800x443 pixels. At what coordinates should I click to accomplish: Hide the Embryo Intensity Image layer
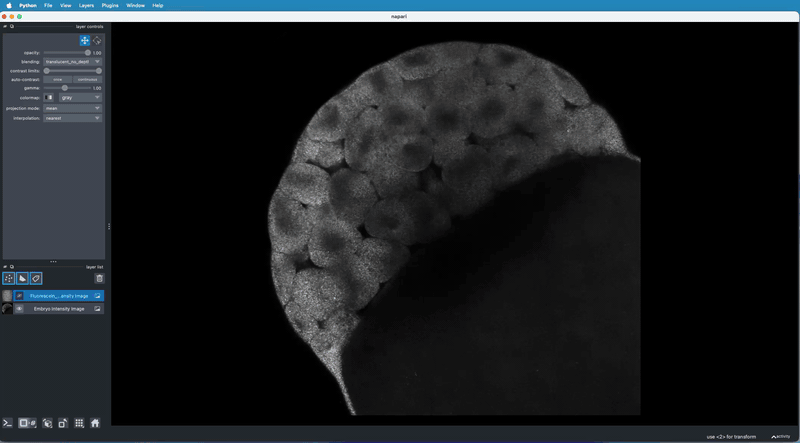point(19,309)
